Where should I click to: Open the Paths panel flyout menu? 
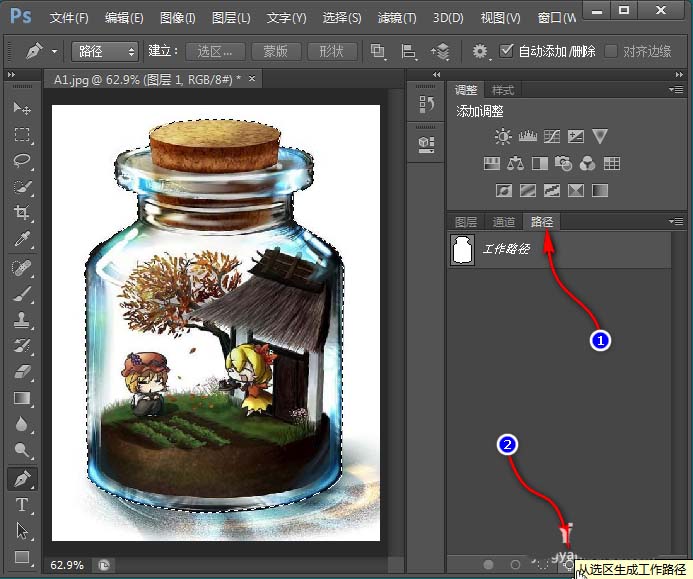675,221
